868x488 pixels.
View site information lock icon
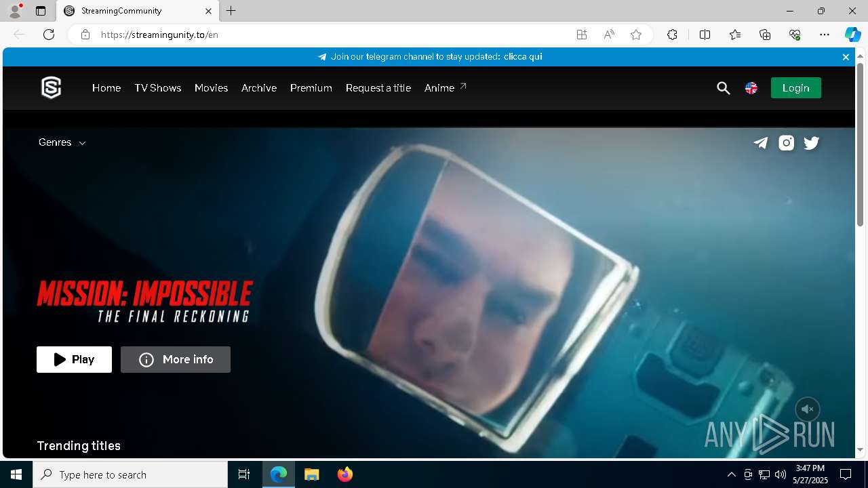coord(85,35)
